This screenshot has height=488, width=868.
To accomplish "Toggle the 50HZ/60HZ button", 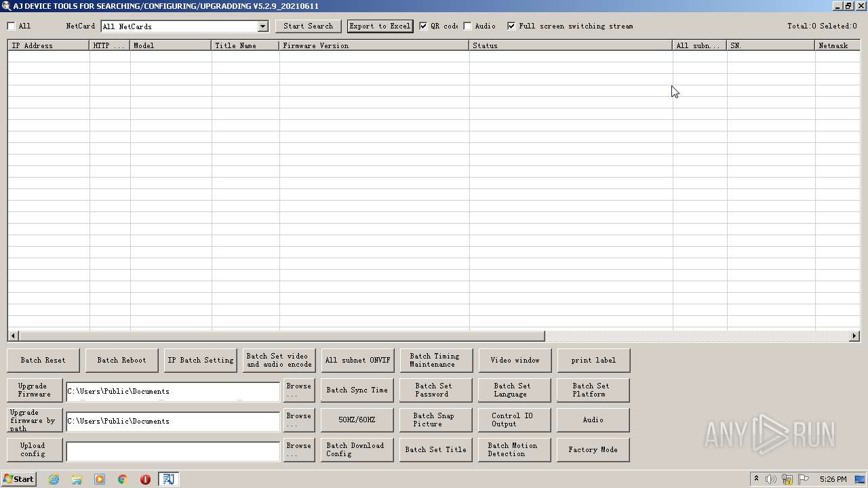I will pyautogui.click(x=357, y=420).
